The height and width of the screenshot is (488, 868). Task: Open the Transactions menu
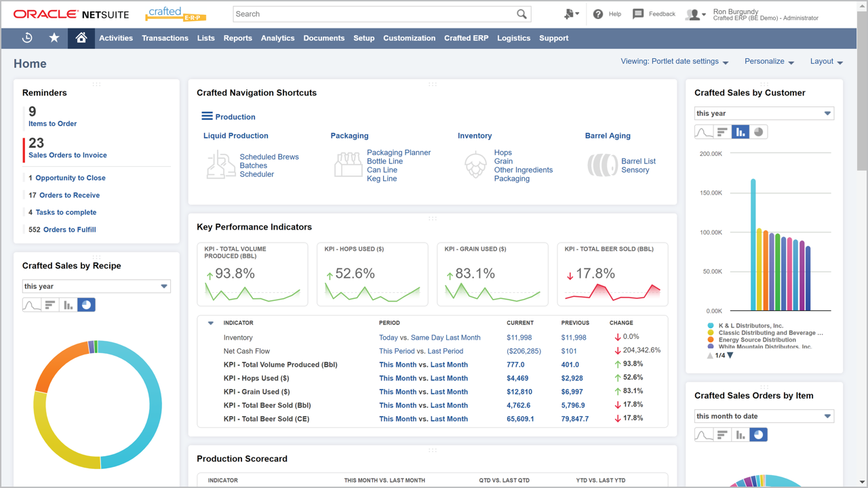165,38
